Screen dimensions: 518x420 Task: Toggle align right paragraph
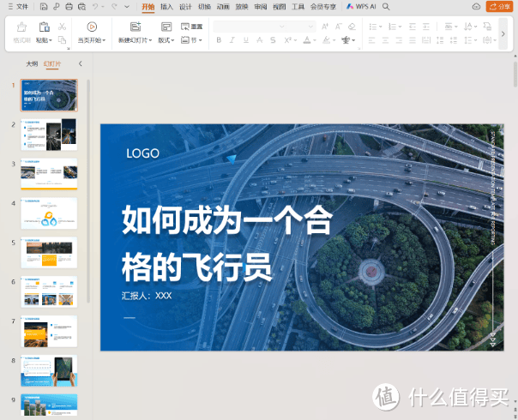[x=399, y=40]
